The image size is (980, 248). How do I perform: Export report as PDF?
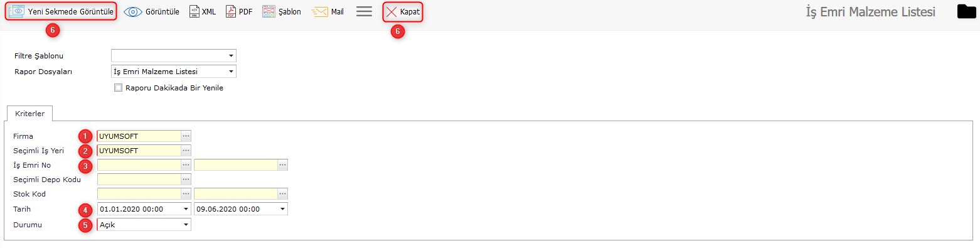tap(239, 11)
